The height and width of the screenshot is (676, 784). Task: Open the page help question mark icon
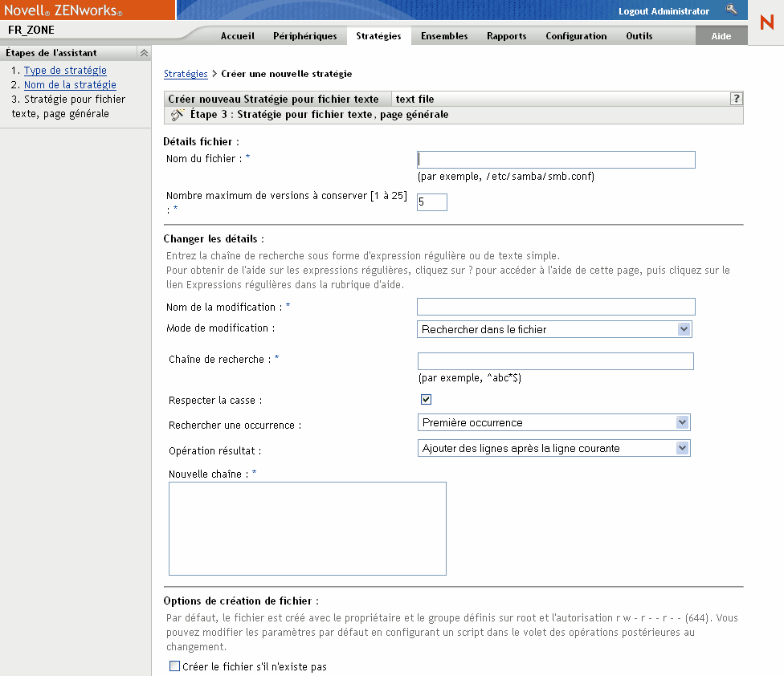pyautogui.click(x=736, y=99)
